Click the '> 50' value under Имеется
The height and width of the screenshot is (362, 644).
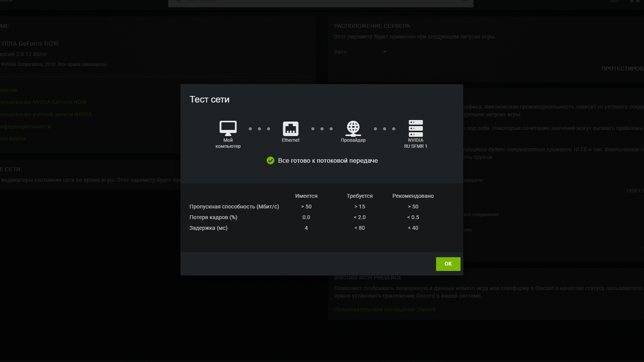[x=306, y=206]
